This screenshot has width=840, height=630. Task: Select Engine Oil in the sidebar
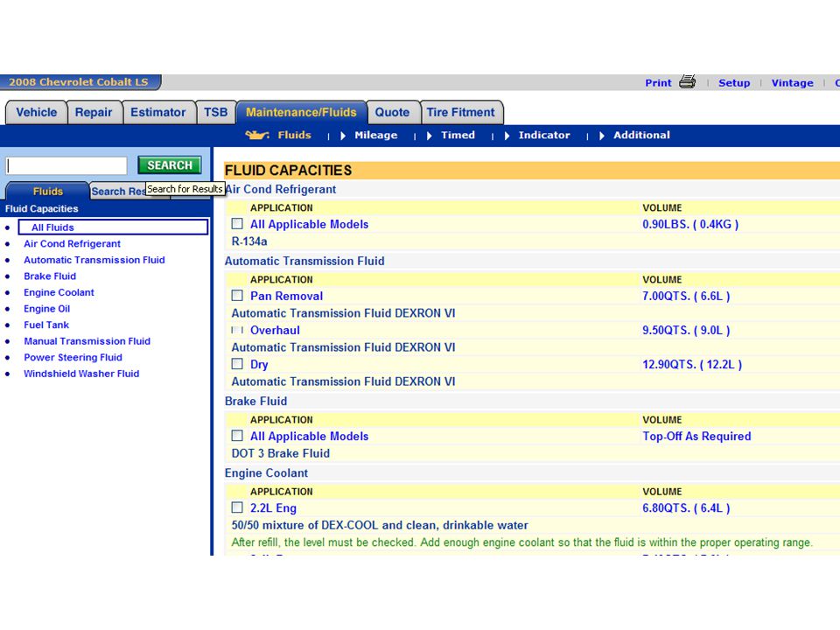point(46,309)
